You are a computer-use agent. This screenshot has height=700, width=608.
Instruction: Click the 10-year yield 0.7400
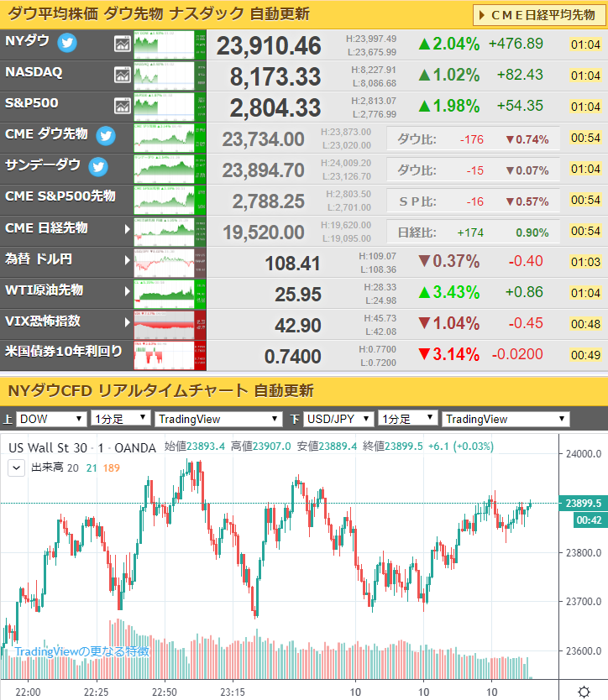tap(292, 357)
